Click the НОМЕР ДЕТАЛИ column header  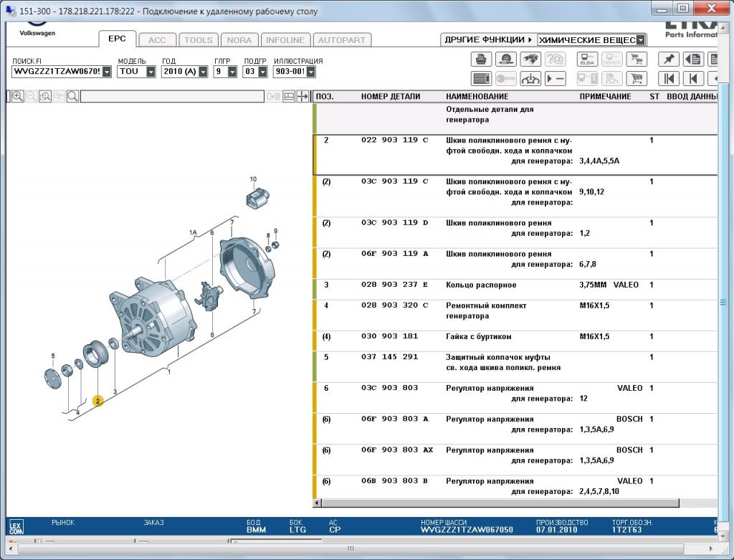click(x=391, y=97)
